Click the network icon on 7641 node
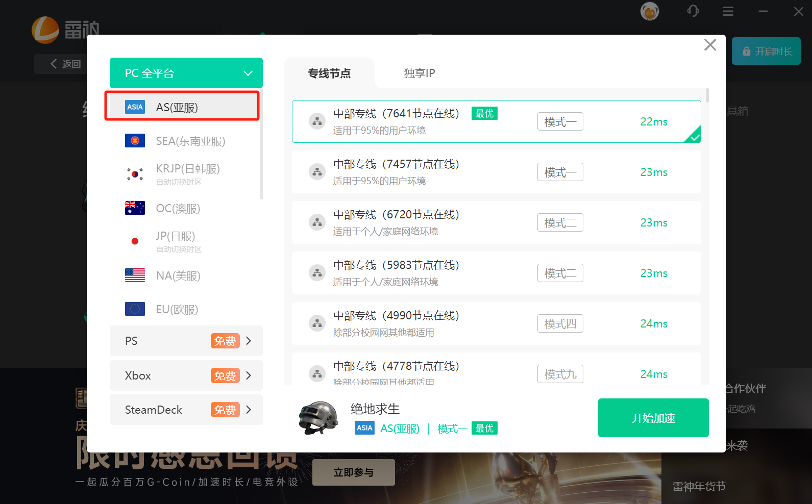The image size is (812, 504). tap(317, 121)
